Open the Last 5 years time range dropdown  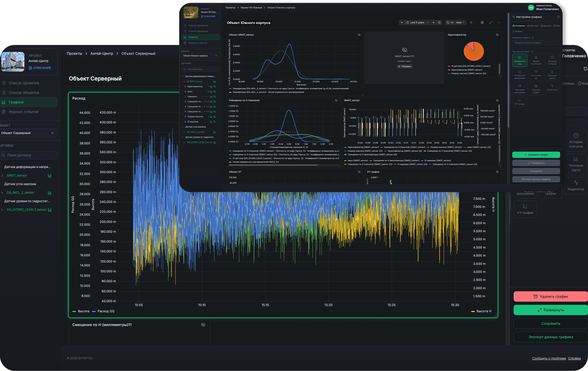(417, 22)
